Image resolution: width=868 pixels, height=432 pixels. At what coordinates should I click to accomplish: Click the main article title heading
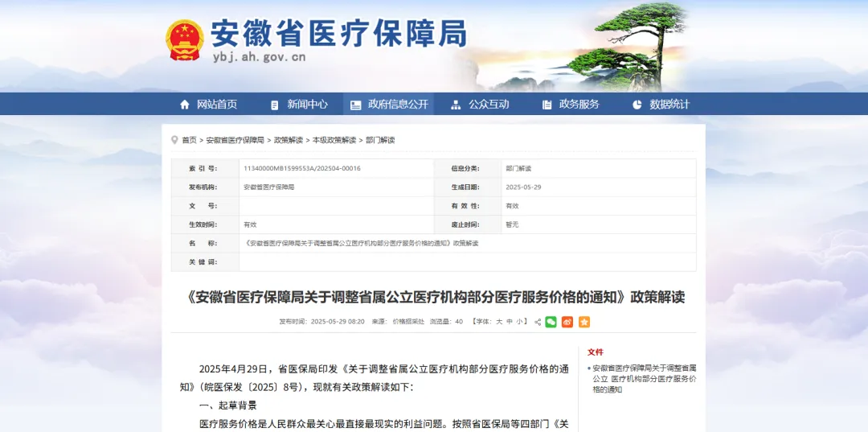point(433,297)
